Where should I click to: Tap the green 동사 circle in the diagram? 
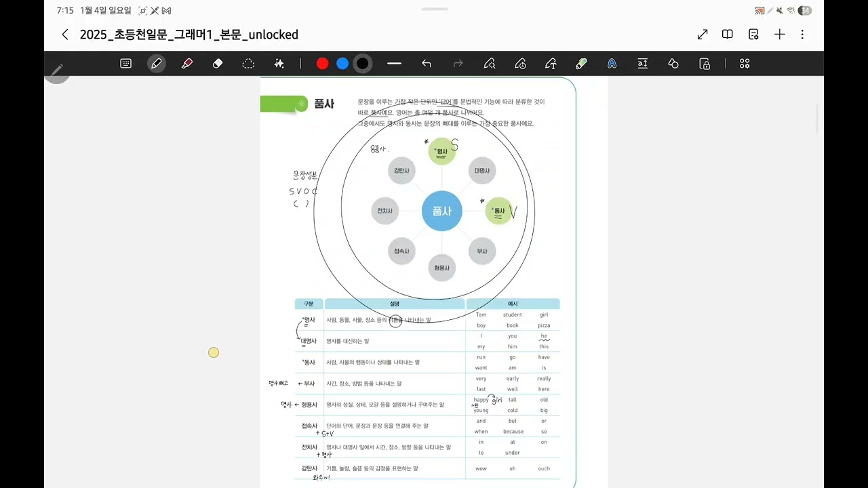tap(498, 211)
